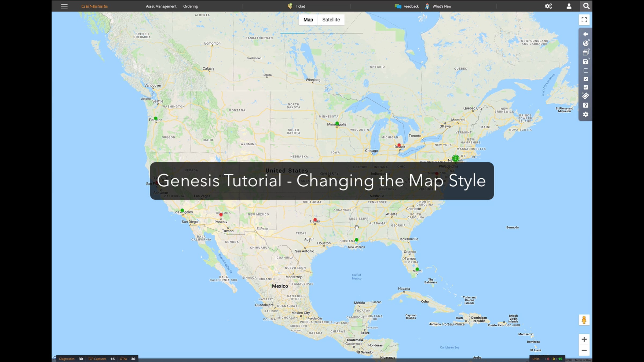Open the map help question icon
The height and width of the screenshot is (362, 644).
586,105
